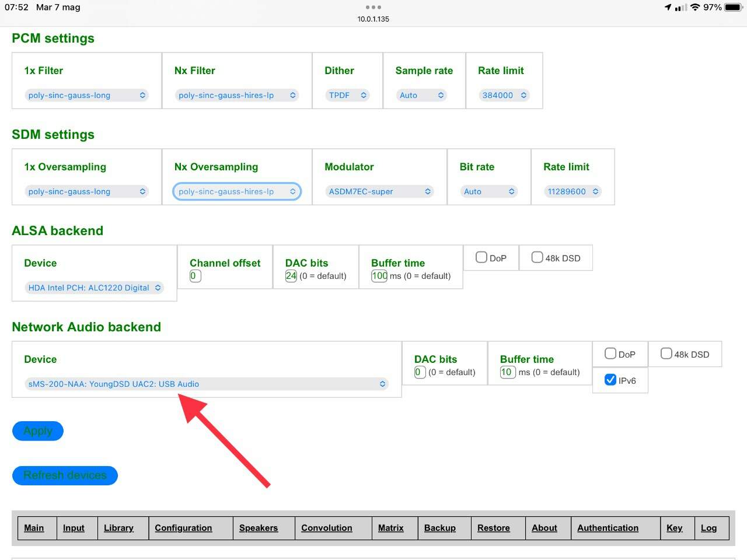Tap the battery icon in status bar
The image size is (747, 560).
(734, 8)
